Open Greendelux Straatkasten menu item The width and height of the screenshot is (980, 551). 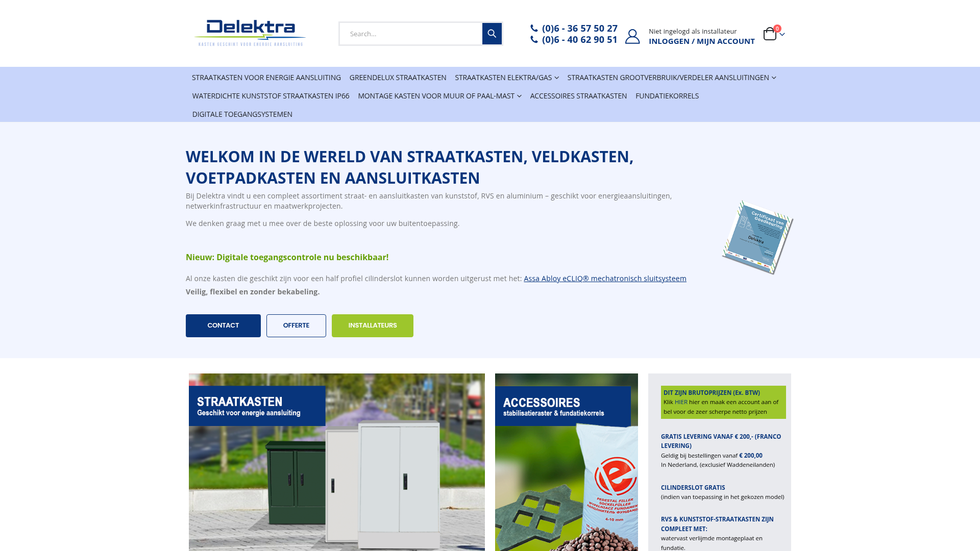[398, 78]
